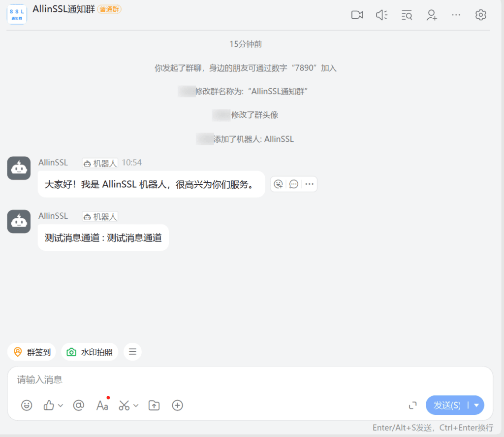Click the 群签到 check-in button

pyautogui.click(x=32, y=352)
